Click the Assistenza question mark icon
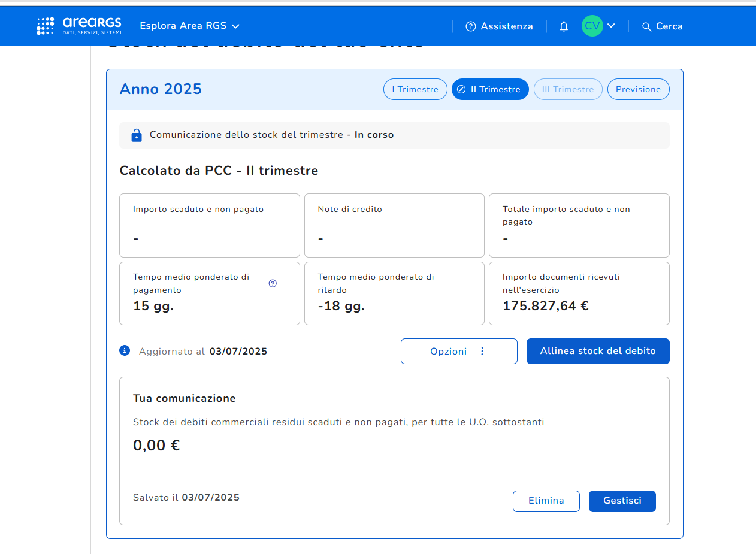This screenshot has width=756, height=554. tap(471, 26)
